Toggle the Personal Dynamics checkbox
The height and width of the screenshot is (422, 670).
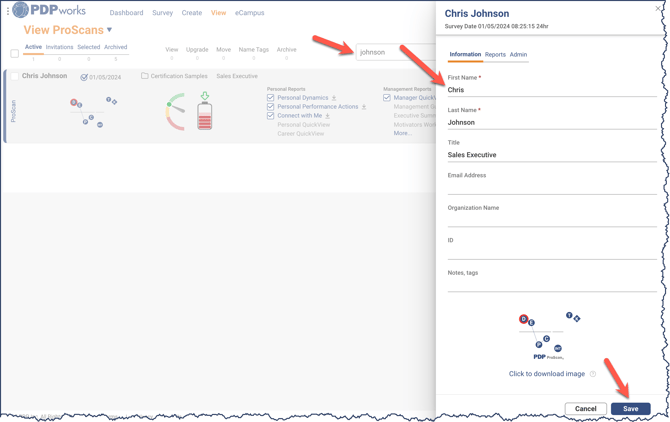coord(271,98)
